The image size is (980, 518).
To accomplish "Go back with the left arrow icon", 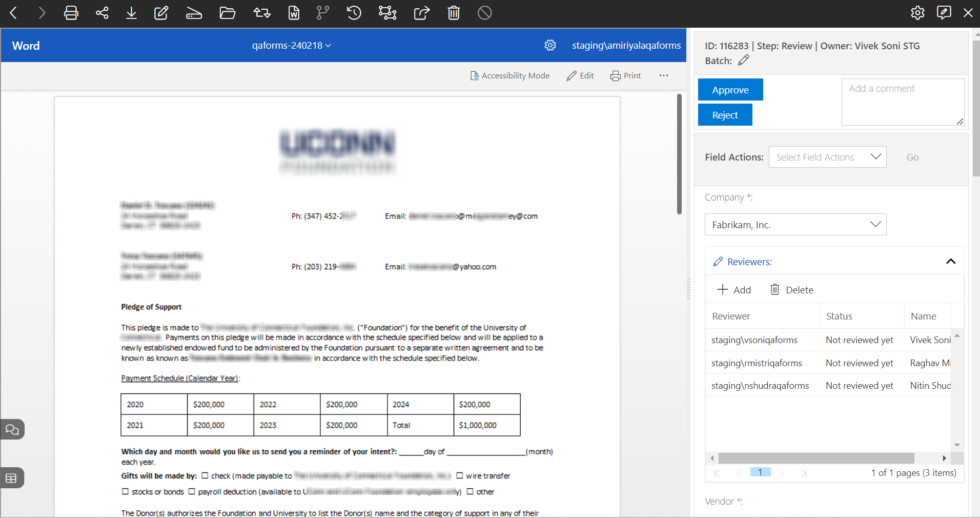I will pos(14,13).
